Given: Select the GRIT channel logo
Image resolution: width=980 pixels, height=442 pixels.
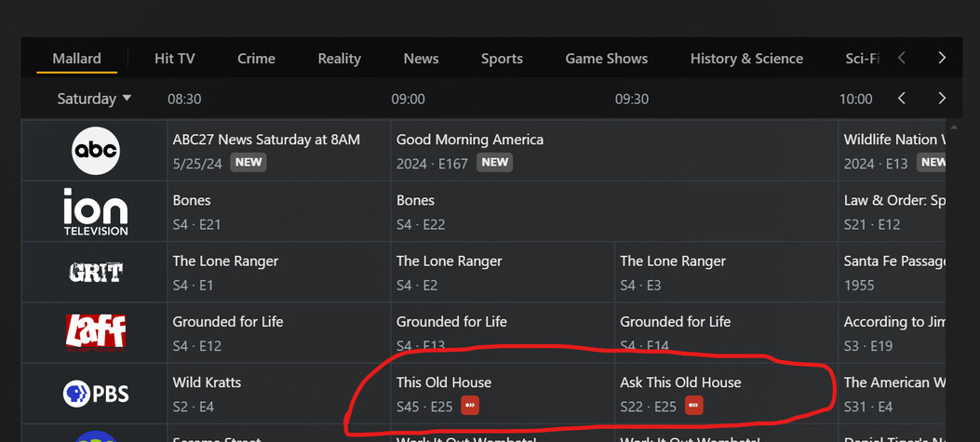Looking at the screenshot, I should [x=95, y=272].
